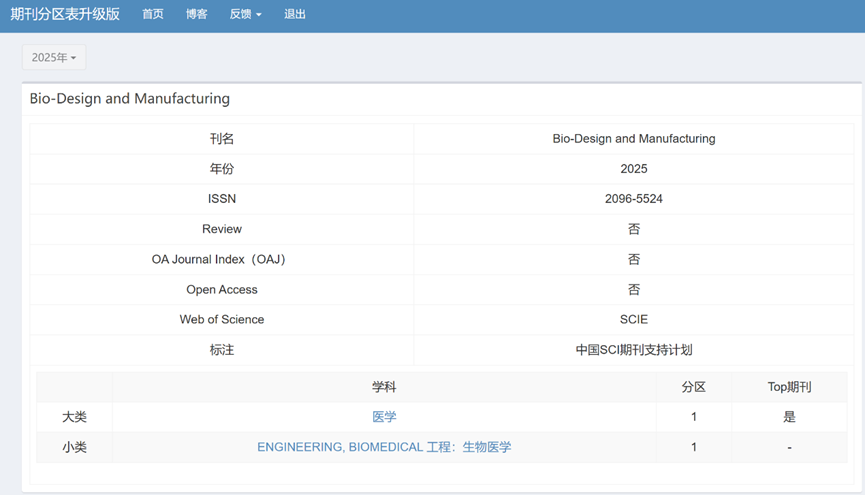Select the Bio-Design and Manufacturing panel heading
Image resolution: width=865 pixels, height=495 pixels.
[130, 99]
